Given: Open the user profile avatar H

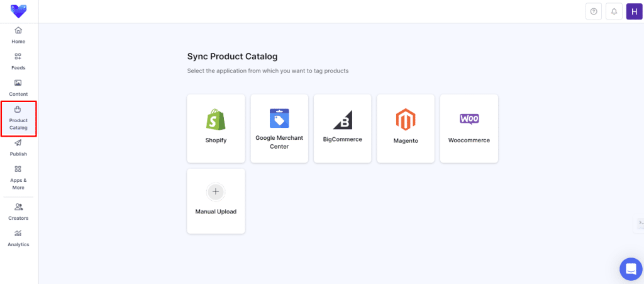Looking at the screenshot, I should 634,11.
